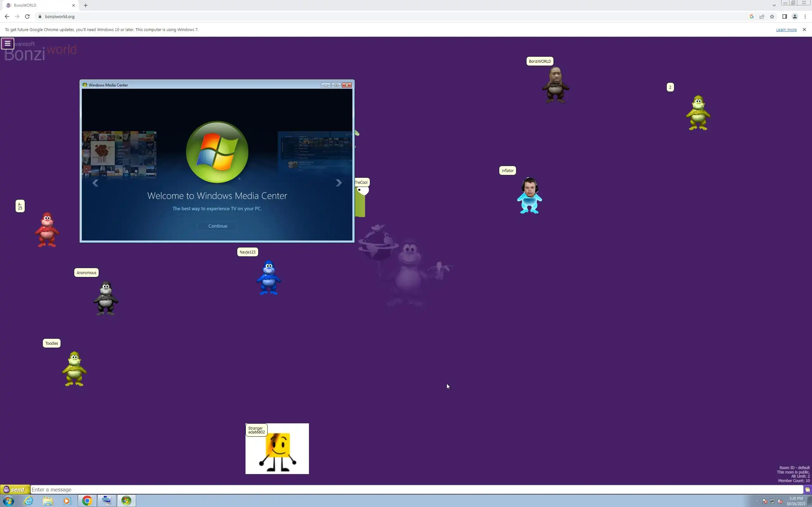The image size is (812, 507).
Task: Show hidden system tray icons
Action: 756,501
